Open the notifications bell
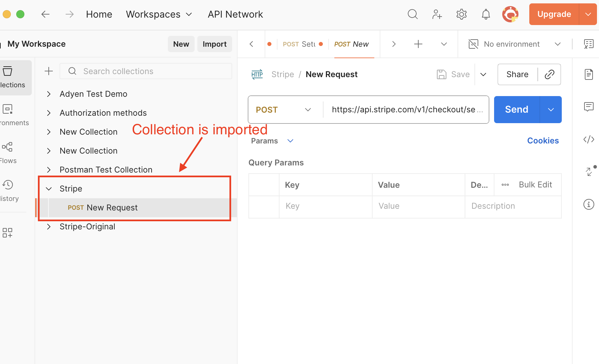Image resolution: width=599 pixels, height=364 pixels. (486, 14)
